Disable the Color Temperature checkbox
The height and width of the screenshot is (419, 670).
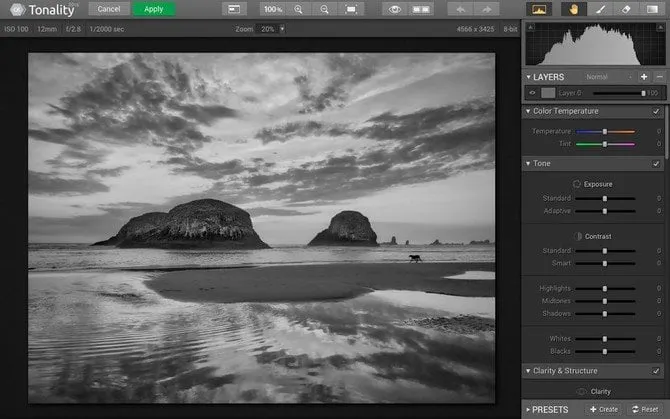(x=656, y=111)
